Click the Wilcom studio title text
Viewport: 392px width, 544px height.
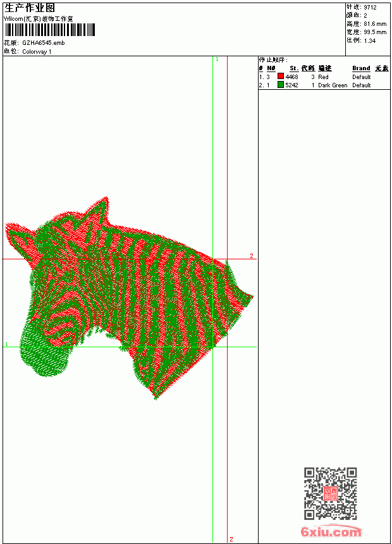[x=39, y=19]
